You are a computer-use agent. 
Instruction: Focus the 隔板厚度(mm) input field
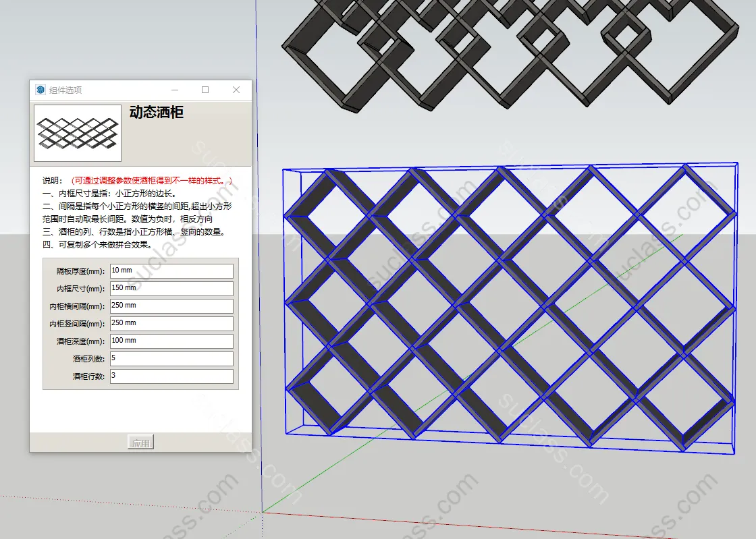click(x=171, y=271)
